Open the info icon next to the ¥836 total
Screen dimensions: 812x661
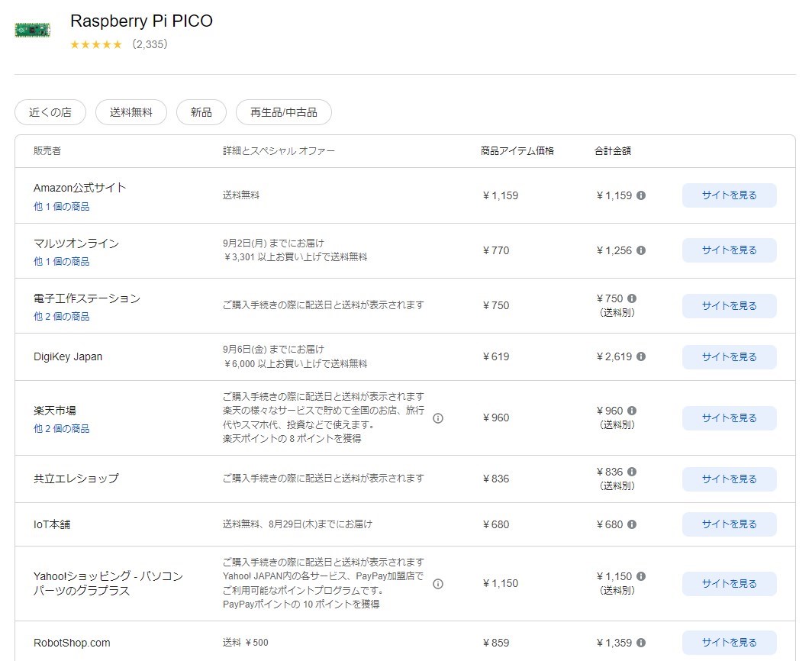pyautogui.click(x=632, y=472)
